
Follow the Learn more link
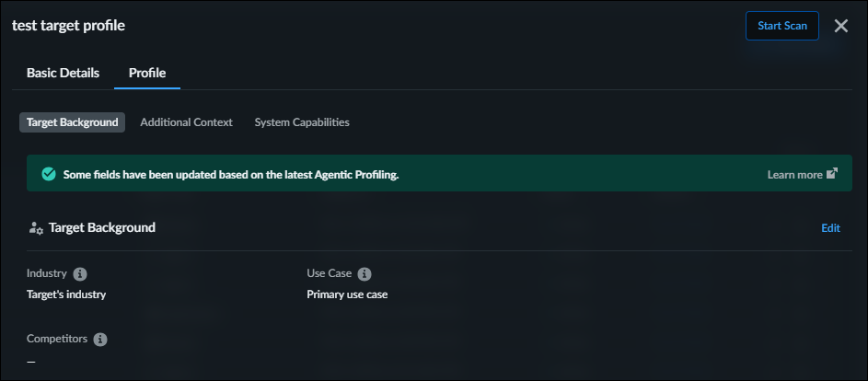(794, 174)
